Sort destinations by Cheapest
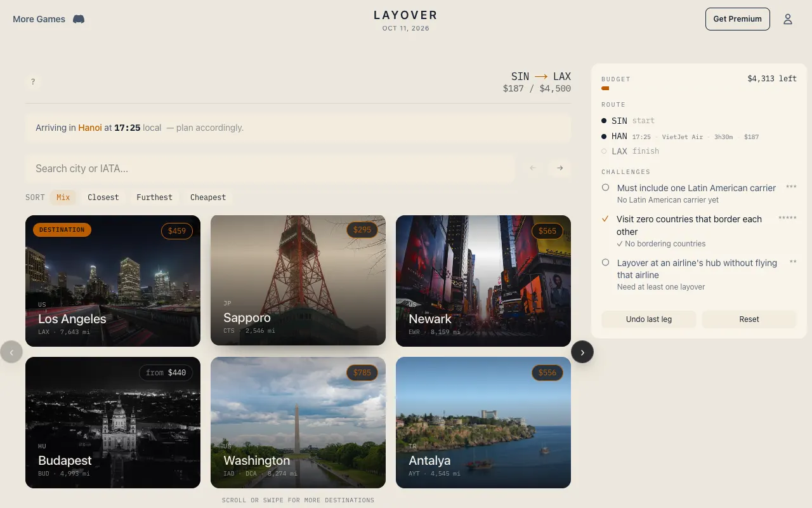Viewport: 812px width, 508px height. pyautogui.click(x=208, y=197)
